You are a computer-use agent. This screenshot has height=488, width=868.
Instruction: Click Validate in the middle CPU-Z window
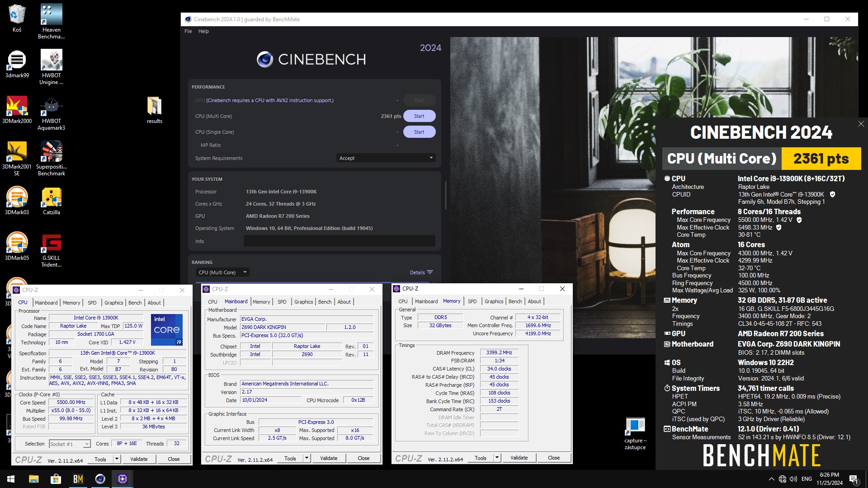pyautogui.click(x=329, y=458)
